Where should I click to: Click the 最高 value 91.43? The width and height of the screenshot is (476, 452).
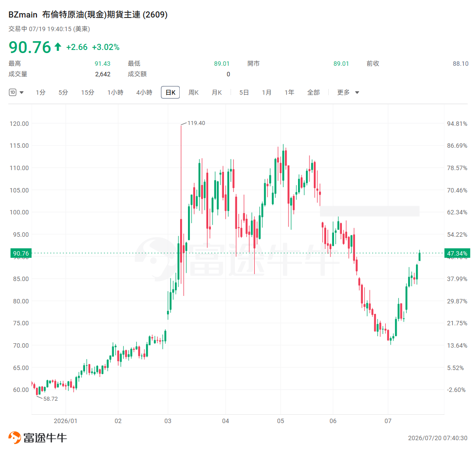[x=102, y=64]
